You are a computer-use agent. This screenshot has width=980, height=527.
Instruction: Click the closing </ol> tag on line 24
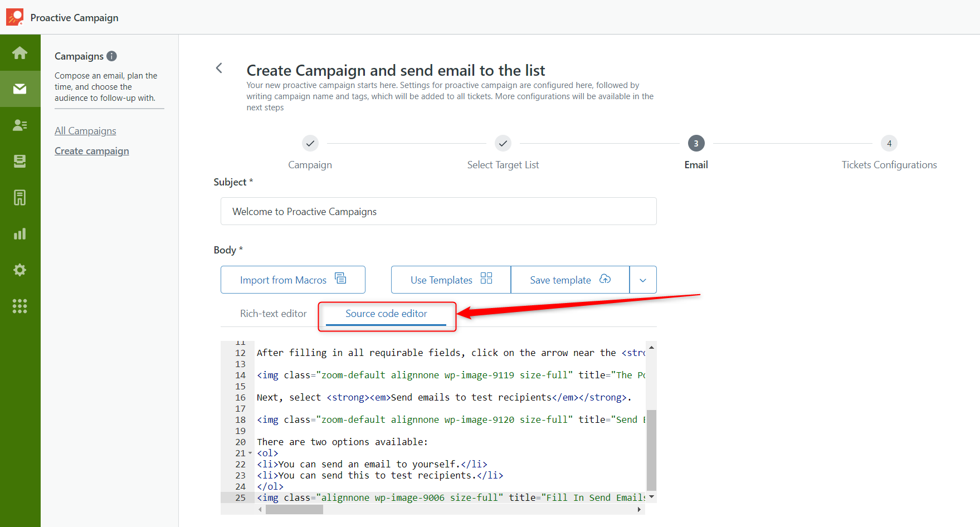[x=270, y=486]
